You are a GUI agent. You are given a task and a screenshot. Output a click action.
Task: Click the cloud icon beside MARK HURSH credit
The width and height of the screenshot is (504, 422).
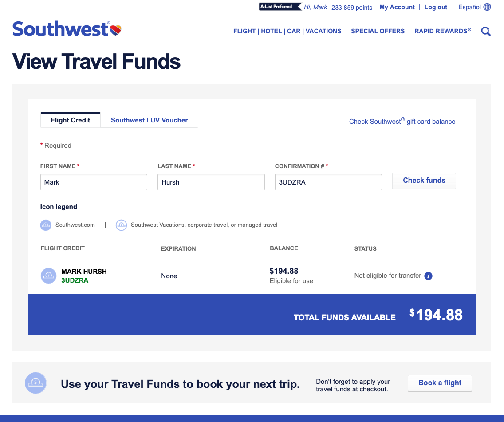pyautogui.click(x=48, y=276)
